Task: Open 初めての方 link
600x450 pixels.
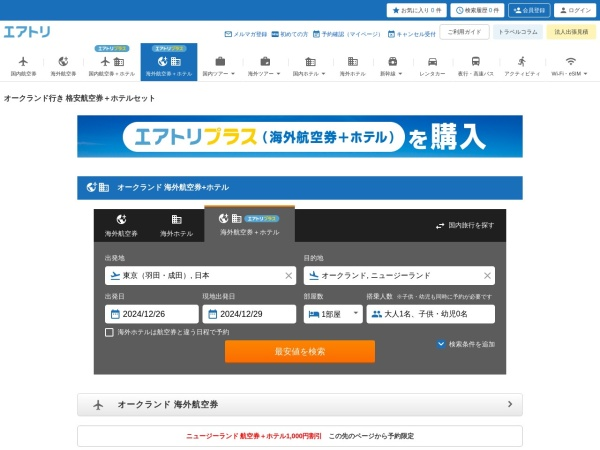Action: [x=290, y=34]
